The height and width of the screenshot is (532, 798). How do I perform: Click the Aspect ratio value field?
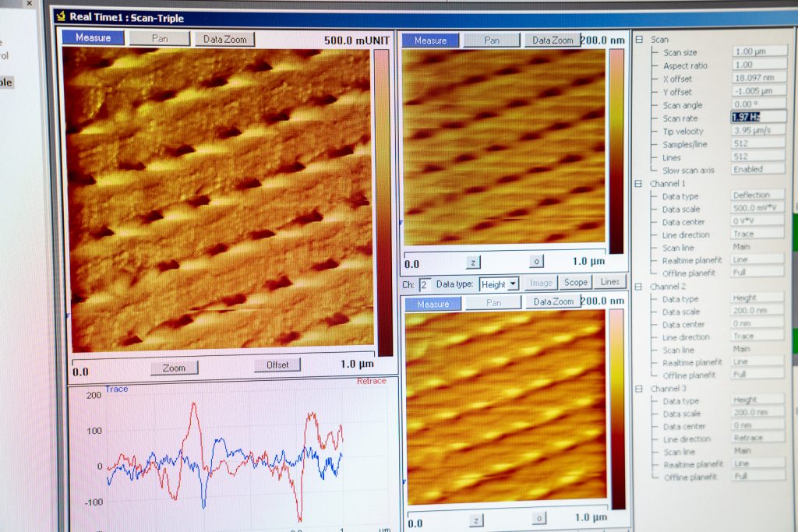coord(759,65)
